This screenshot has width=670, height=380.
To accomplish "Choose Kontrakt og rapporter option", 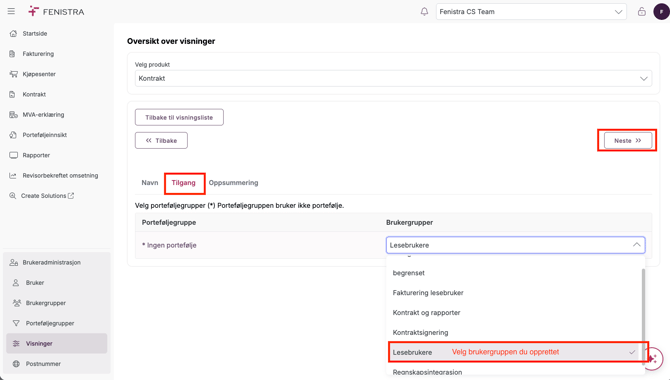I will pyautogui.click(x=514, y=312).
